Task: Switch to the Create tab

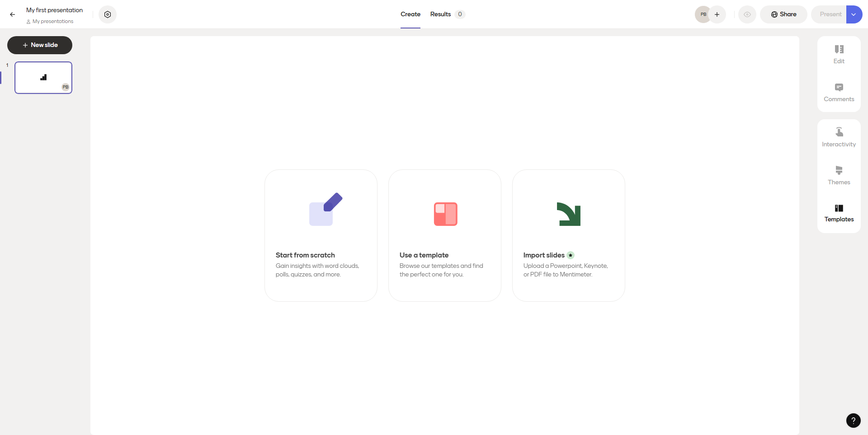Action: [410, 14]
